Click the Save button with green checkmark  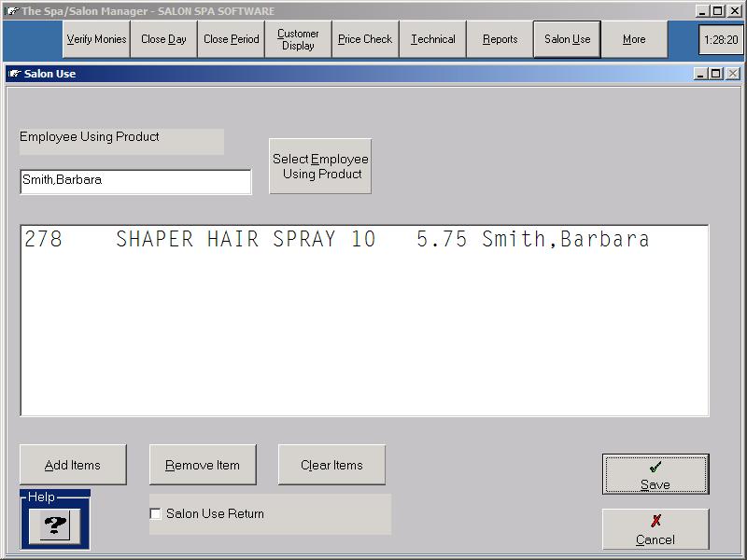tap(655, 474)
